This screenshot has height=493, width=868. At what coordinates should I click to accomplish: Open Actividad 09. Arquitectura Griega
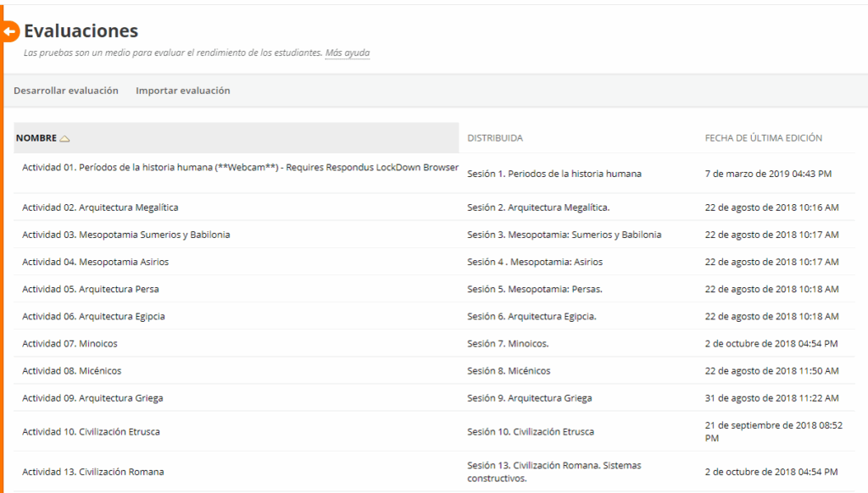92,398
